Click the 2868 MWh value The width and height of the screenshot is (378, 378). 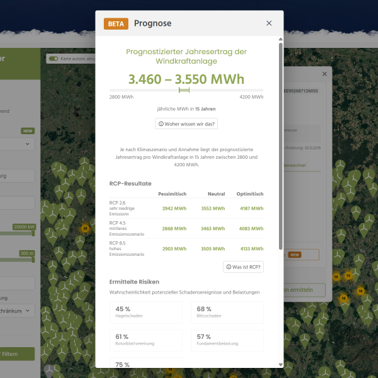174,229
